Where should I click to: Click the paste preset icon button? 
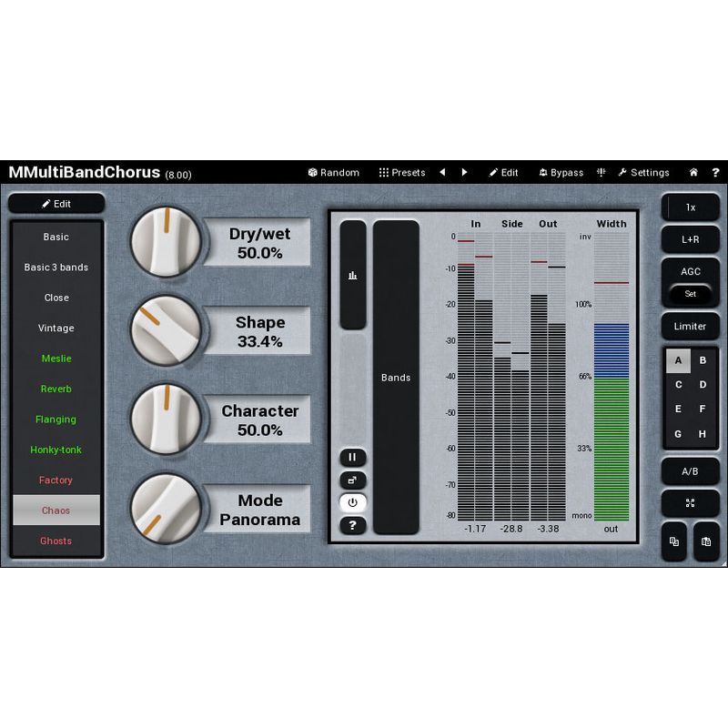pyautogui.click(x=706, y=541)
